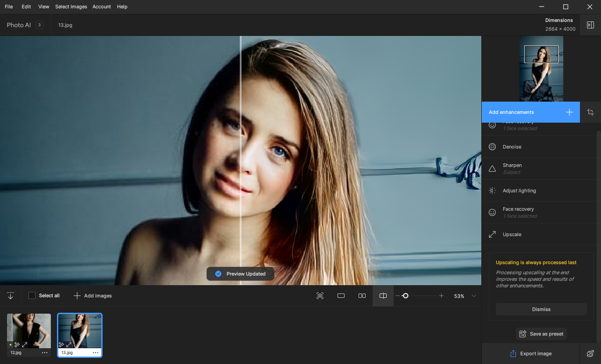Viewport: 601px width, 364px height.
Task: Check the Select all checkbox
Action: tap(32, 296)
